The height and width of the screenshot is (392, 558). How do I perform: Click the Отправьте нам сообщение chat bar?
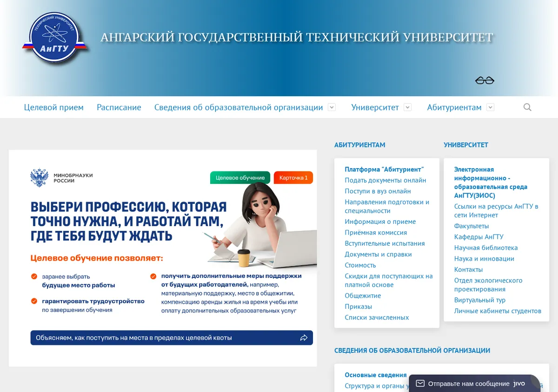(x=474, y=384)
